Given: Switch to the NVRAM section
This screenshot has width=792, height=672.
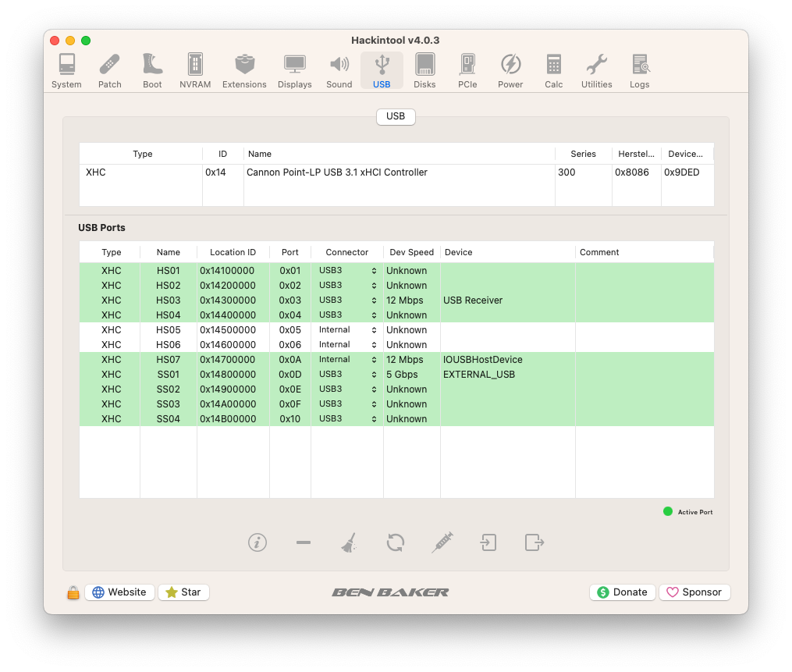Looking at the screenshot, I should (x=195, y=71).
